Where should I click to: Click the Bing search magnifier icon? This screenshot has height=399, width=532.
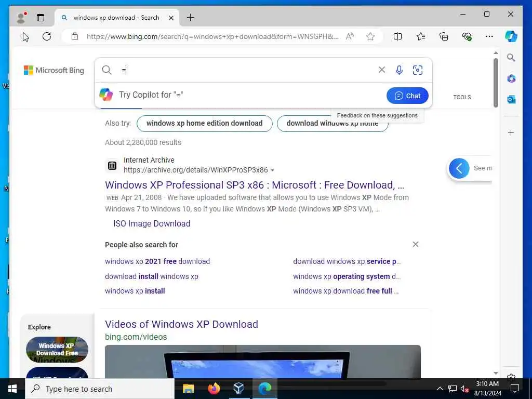tap(107, 70)
